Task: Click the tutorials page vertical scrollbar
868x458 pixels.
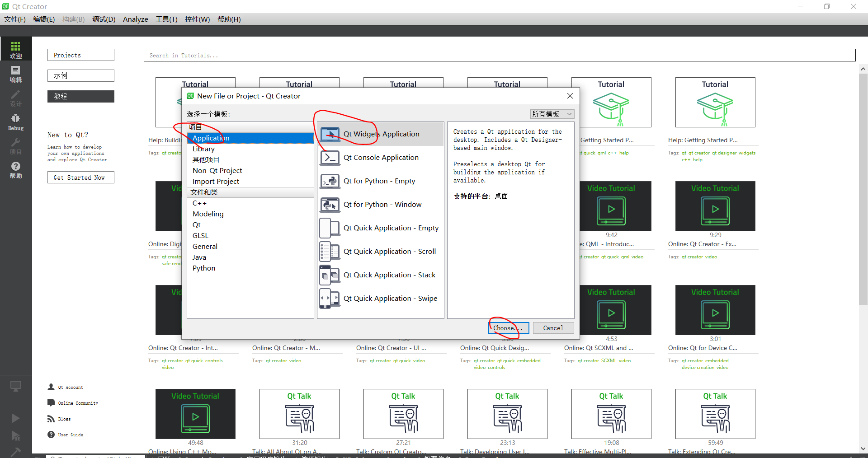Action: click(x=863, y=190)
